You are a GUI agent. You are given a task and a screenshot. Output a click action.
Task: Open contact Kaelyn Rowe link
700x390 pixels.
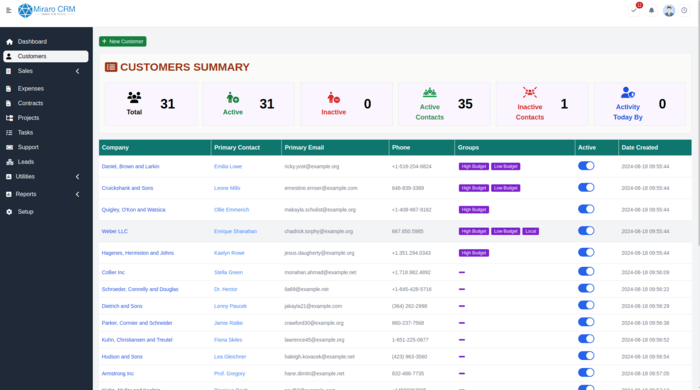[229, 253]
